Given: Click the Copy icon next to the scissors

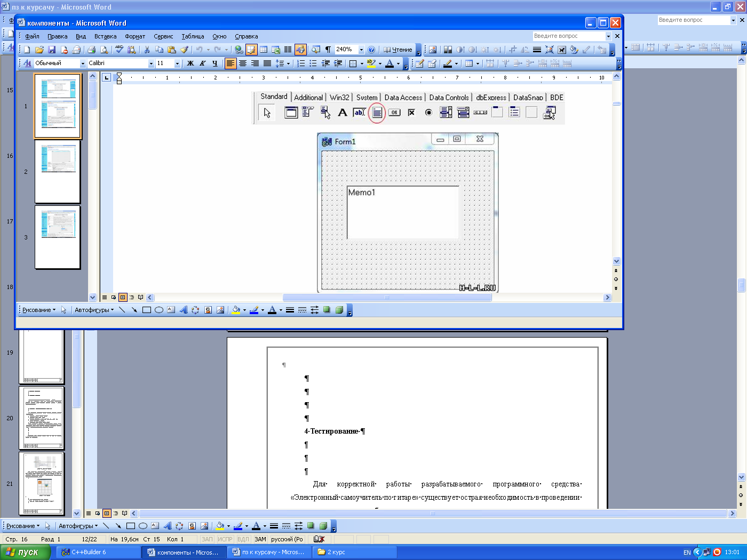Looking at the screenshot, I should (159, 50).
